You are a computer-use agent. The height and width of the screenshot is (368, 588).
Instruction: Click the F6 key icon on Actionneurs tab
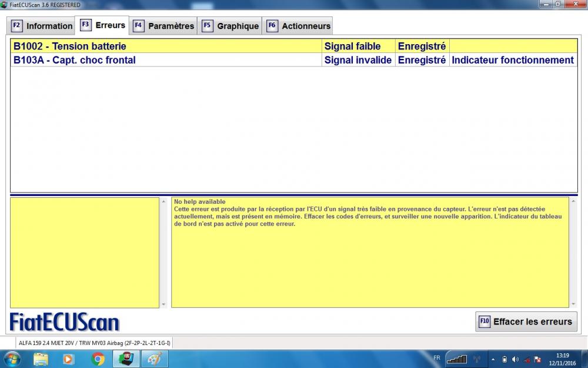tap(272, 26)
